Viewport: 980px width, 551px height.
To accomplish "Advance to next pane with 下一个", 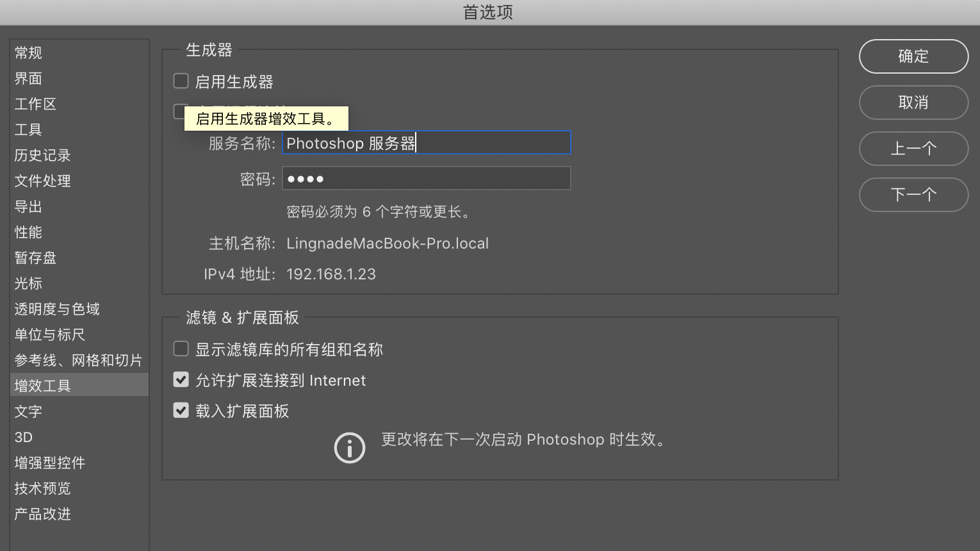I will (x=913, y=195).
